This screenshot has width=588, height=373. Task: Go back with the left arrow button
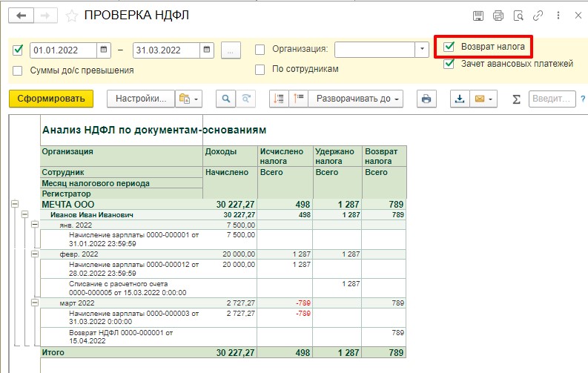(21, 16)
